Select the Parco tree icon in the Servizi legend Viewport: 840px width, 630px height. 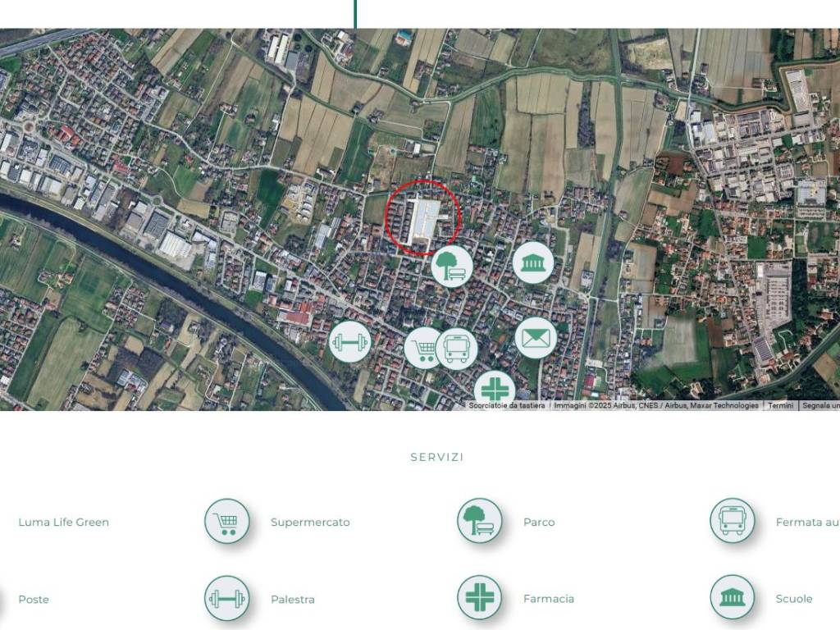point(479,522)
